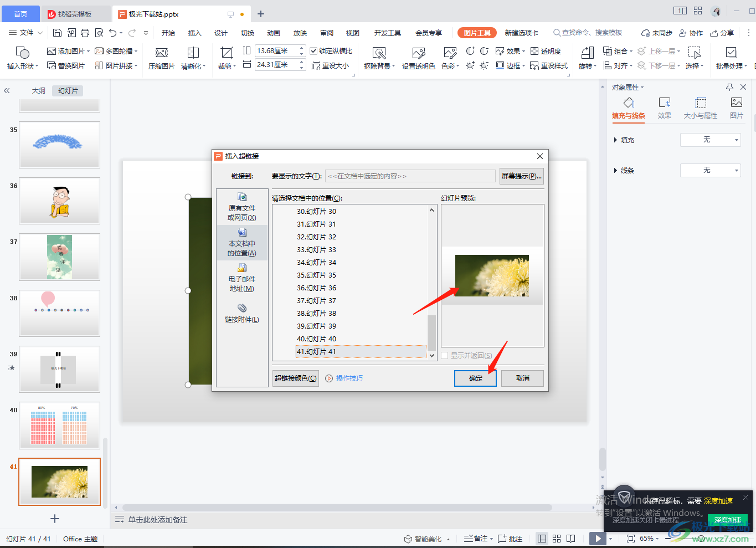756x548 pixels.
Task: Click Batch Processing (批量处理) icon
Action: [731, 53]
